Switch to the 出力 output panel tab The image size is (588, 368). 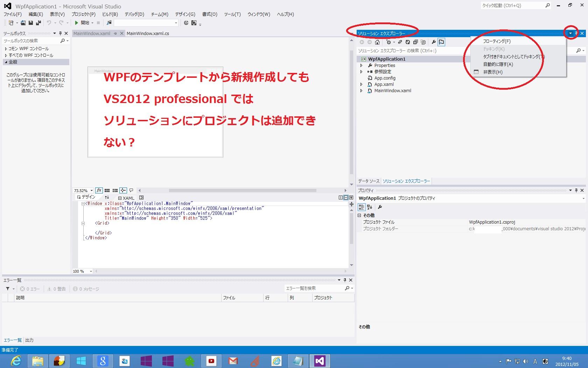point(29,340)
